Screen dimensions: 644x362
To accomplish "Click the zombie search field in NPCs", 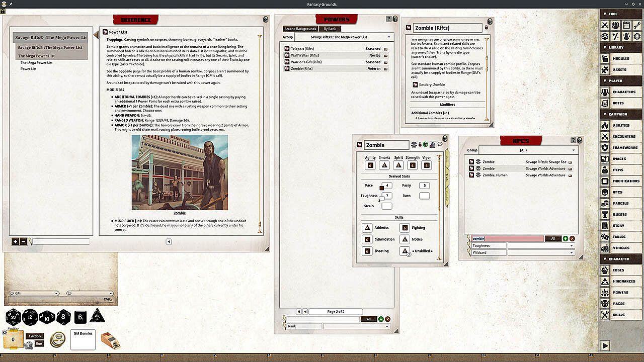I will coord(507,239).
